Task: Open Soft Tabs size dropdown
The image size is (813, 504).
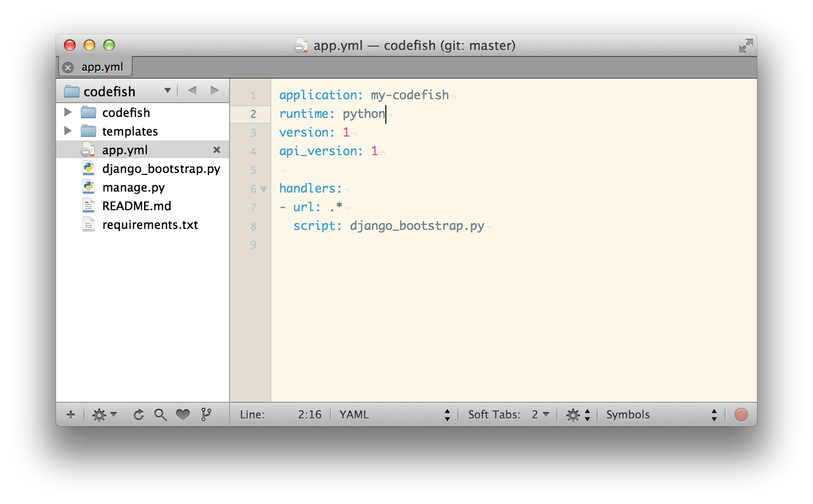Action: (540, 415)
